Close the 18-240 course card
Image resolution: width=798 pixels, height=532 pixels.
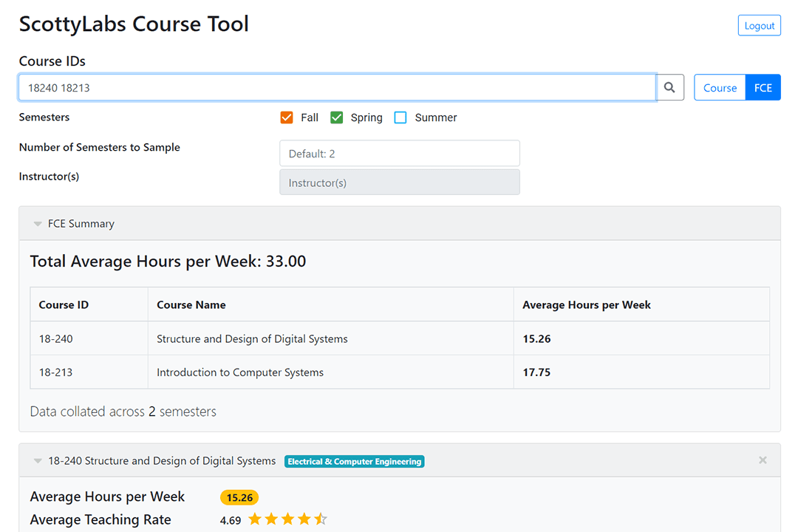(x=763, y=460)
